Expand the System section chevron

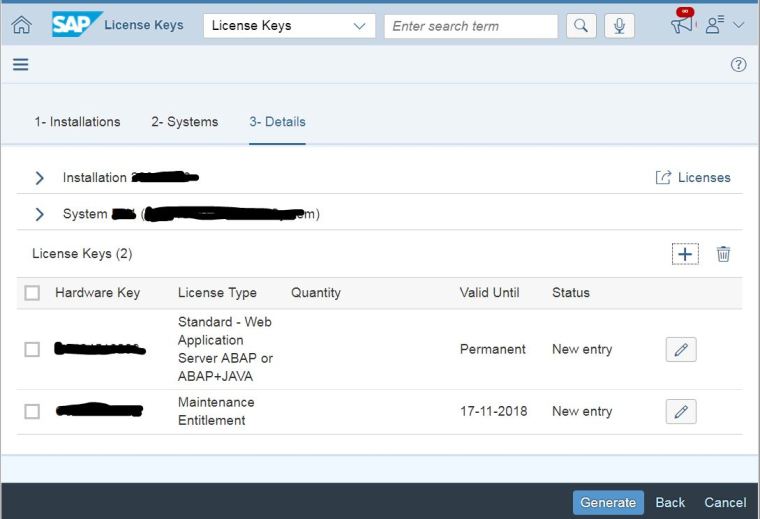point(39,214)
